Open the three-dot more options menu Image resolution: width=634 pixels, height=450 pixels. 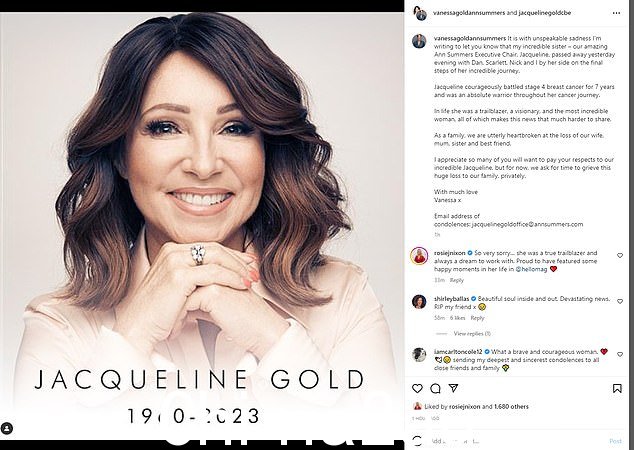[x=616, y=13]
